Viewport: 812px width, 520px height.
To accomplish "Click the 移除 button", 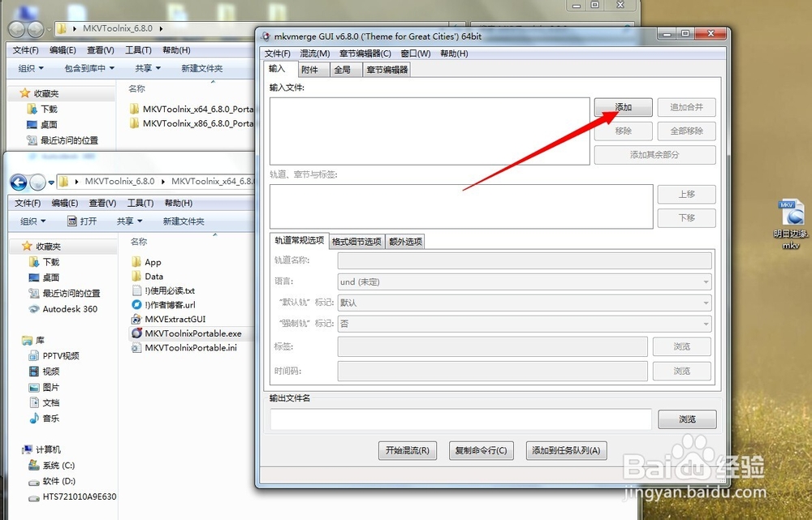I will [623, 131].
